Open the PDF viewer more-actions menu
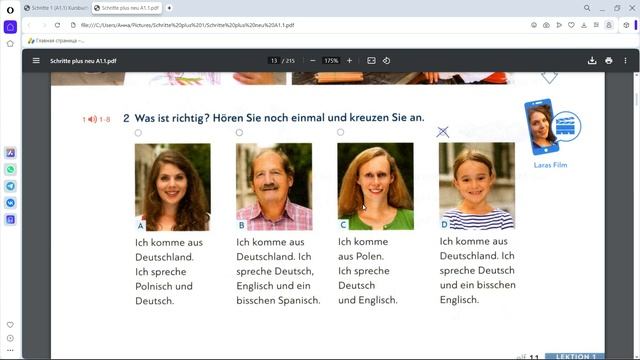This screenshot has width=640, height=360. [x=625, y=60]
